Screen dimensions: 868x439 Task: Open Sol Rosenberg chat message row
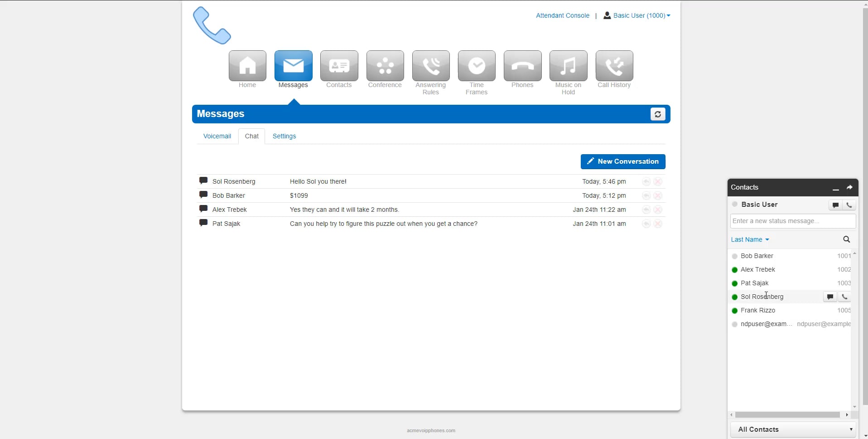coord(431,181)
